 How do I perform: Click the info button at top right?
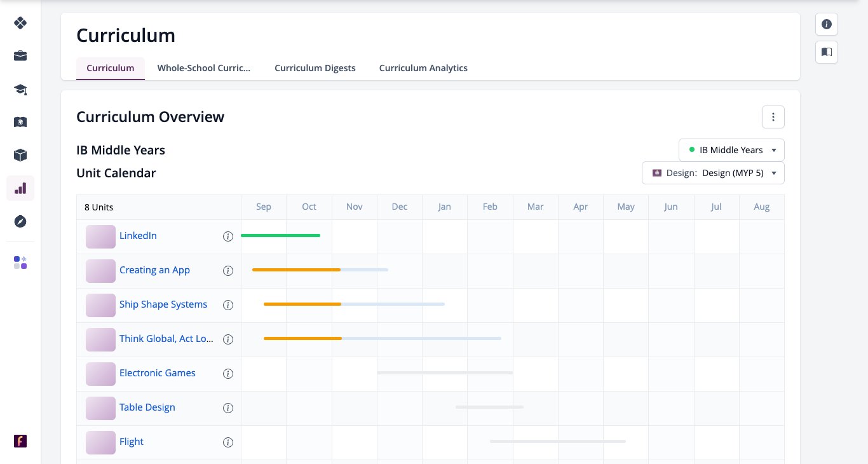[827, 24]
